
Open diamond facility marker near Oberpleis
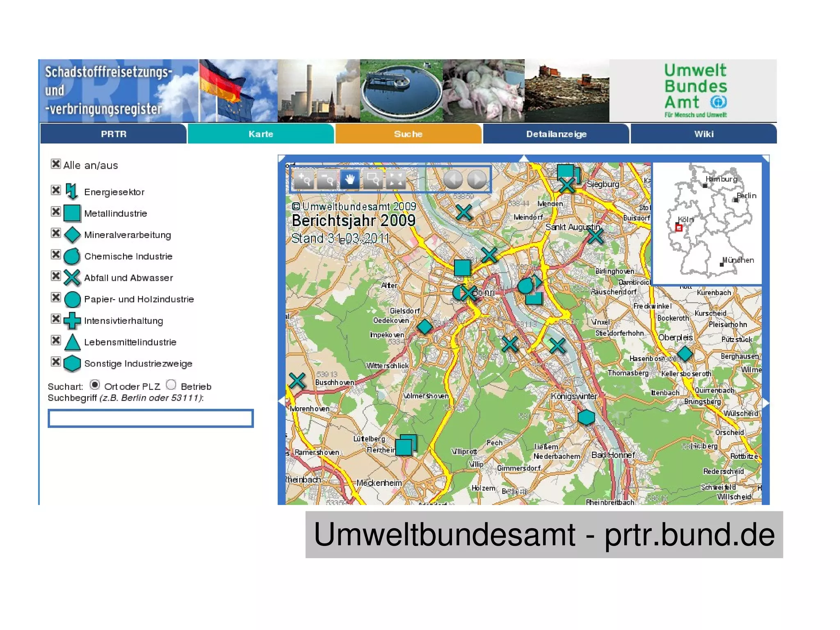click(x=685, y=353)
